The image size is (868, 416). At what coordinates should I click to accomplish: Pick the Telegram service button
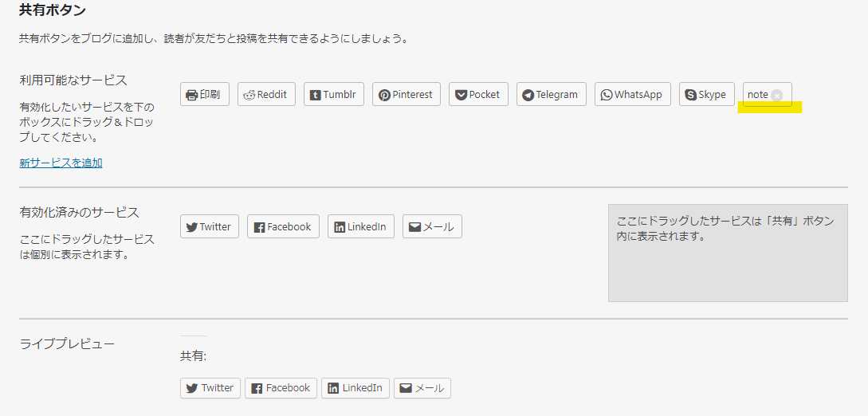point(552,94)
